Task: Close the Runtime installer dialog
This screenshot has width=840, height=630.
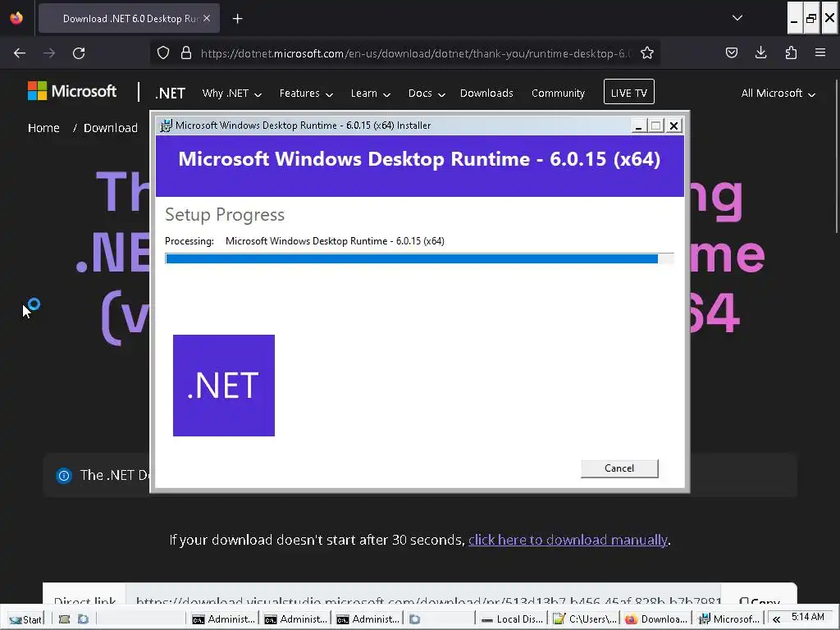Action: click(673, 126)
